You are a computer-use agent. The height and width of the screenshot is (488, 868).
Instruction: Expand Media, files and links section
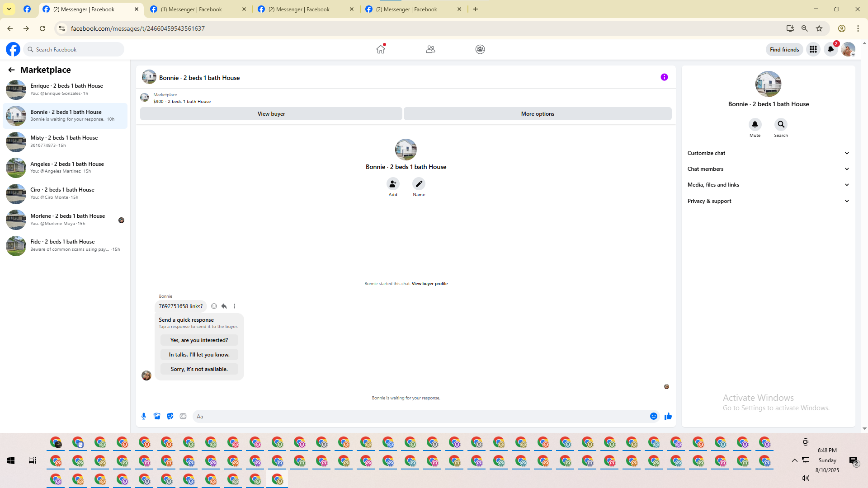point(768,185)
